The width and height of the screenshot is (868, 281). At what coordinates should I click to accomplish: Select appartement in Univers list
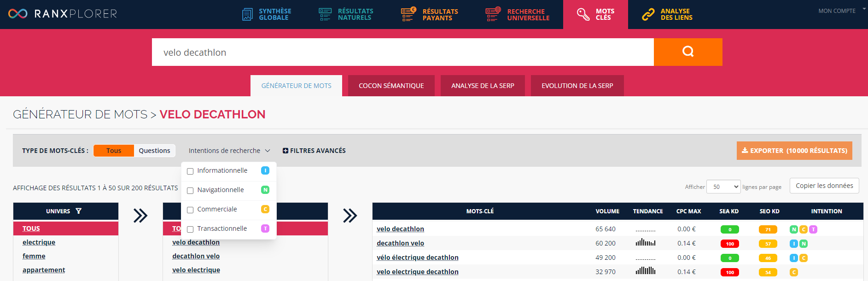click(x=44, y=270)
